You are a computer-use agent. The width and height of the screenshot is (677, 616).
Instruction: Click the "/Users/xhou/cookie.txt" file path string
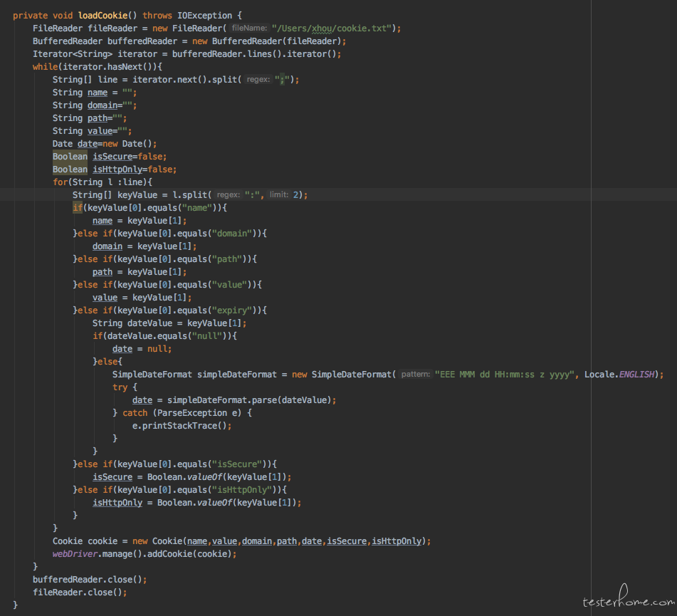coord(332,28)
